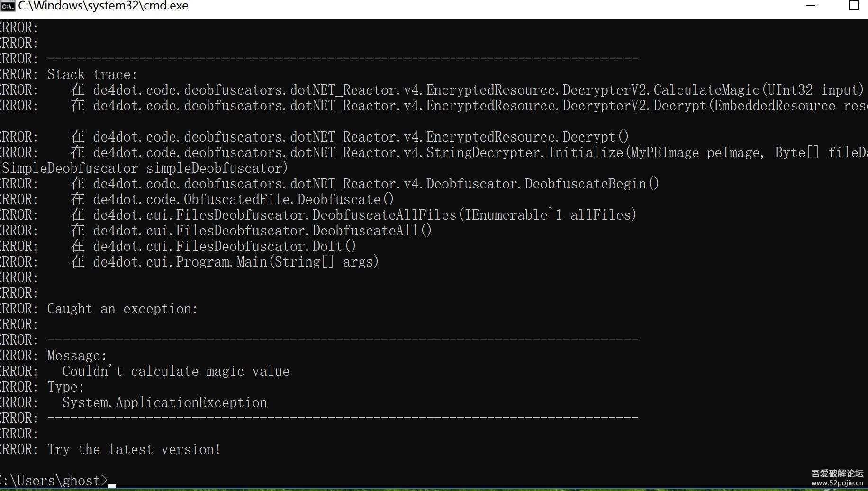The width and height of the screenshot is (868, 491).
Task: Click the "Stack trace:" line
Action: point(92,74)
